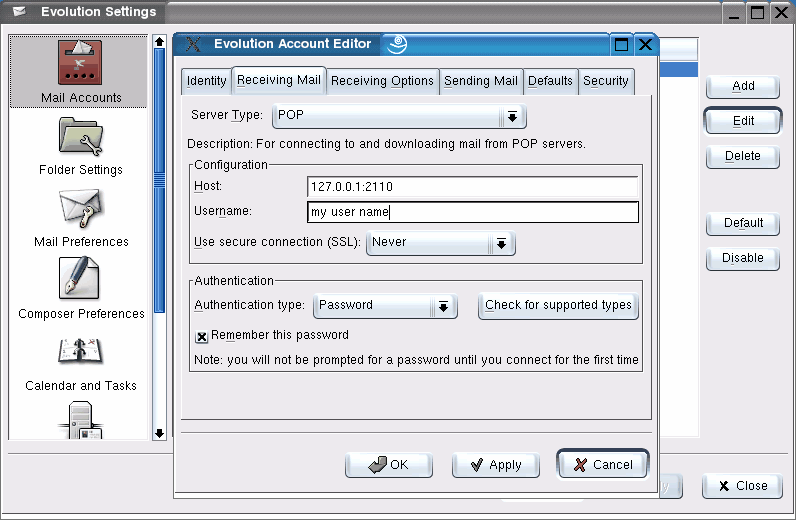Click the swirl icon in Account Editor title bar
Viewport: 796px width, 520px height.
pos(397,44)
